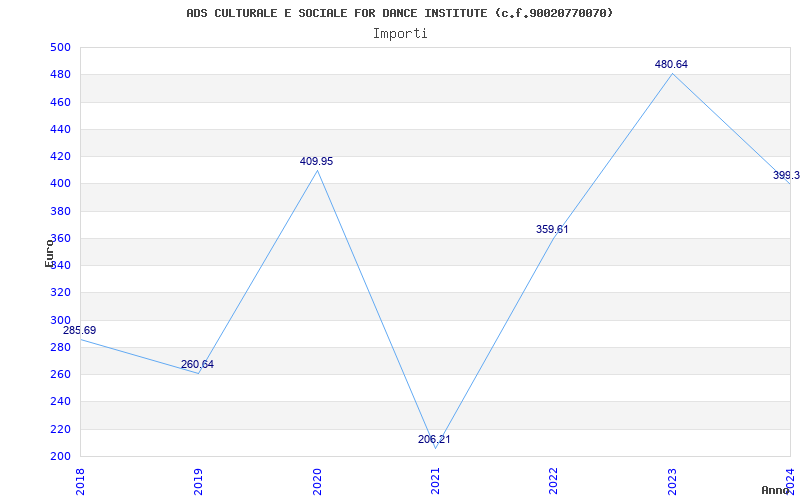Select the 480.64 highest value label
Image resolution: width=800 pixels, height=500 pixels.
point(671,64)
